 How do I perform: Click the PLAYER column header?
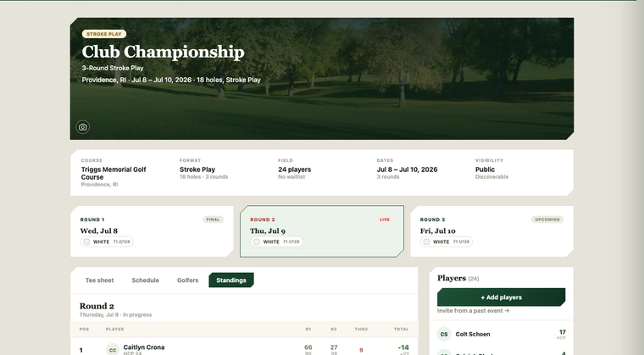click(x=114, y=329)
